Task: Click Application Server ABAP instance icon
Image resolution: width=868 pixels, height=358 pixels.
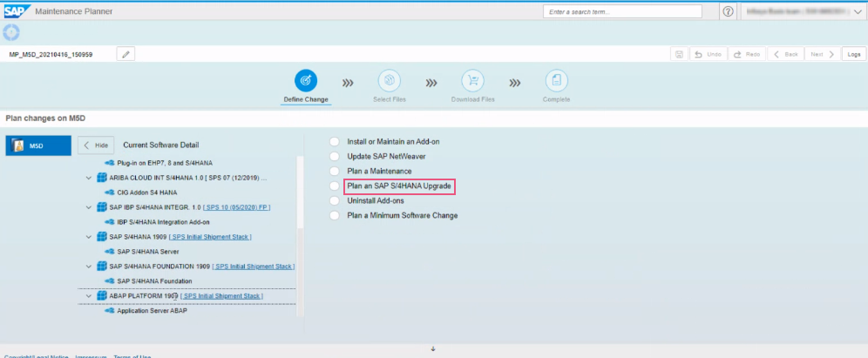Action: pos(110,311)
